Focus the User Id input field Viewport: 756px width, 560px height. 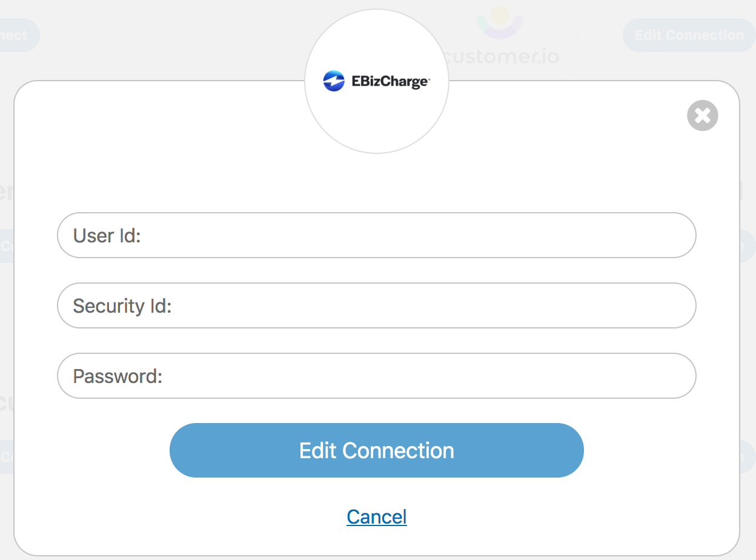(x=376, y=235)
